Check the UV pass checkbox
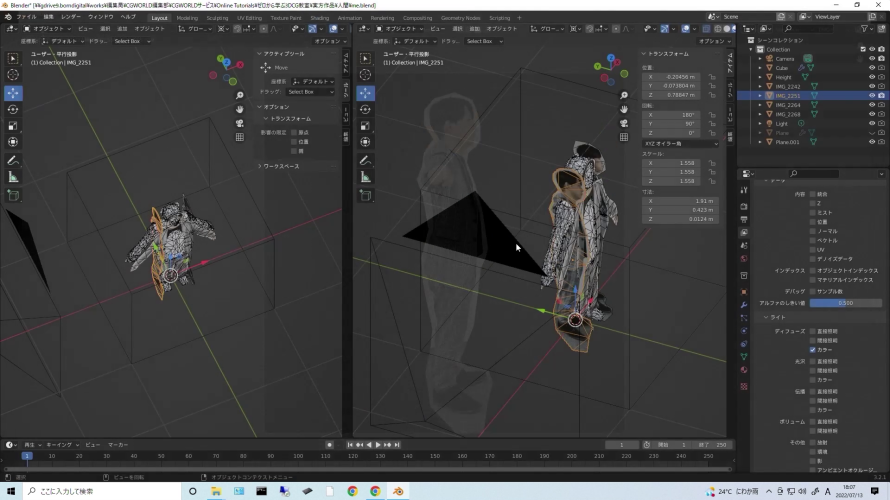This screenshot has height=500, width=890. click(x=813, y=250)
